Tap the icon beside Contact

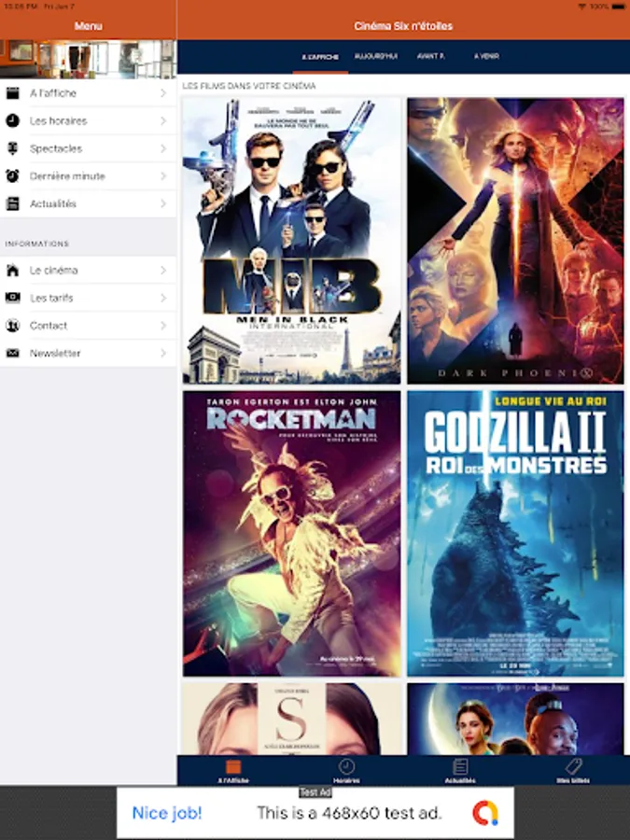12,325
